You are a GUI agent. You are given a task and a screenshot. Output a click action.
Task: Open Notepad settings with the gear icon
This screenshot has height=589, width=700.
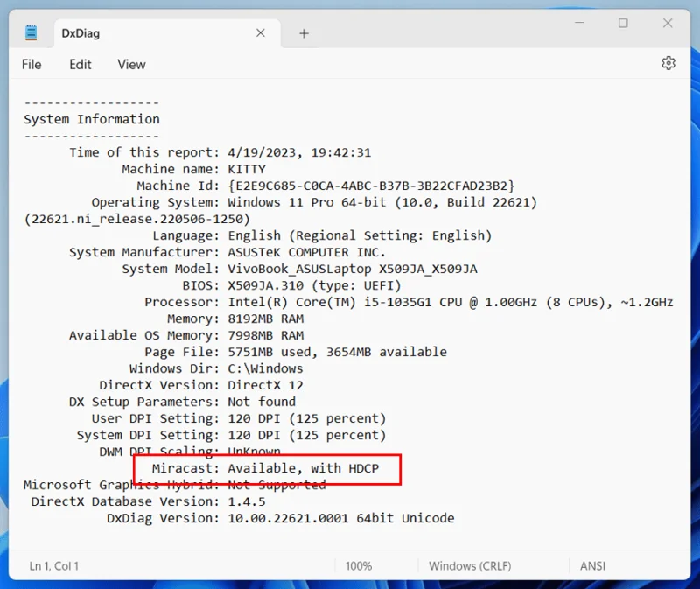click(x=668, y=63)
